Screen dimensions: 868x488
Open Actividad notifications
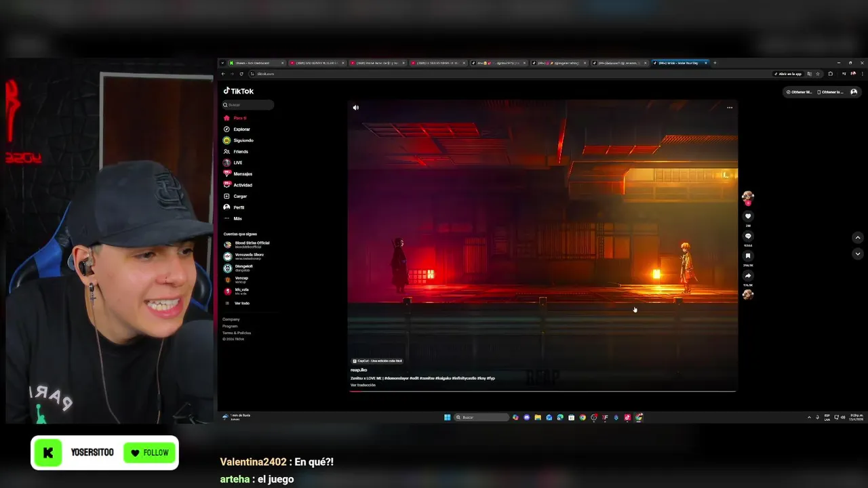pyautogui.click(x=237, y=185)
